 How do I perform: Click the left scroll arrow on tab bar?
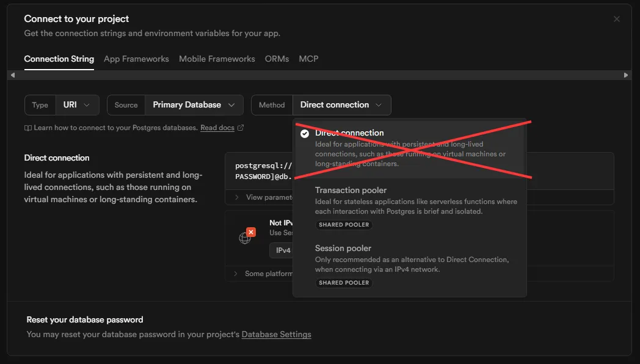click(12, 75)
